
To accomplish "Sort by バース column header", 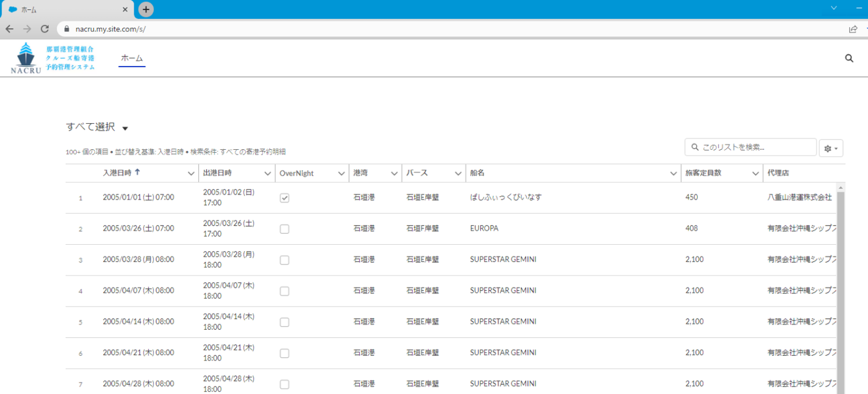I will coord(417,172).
